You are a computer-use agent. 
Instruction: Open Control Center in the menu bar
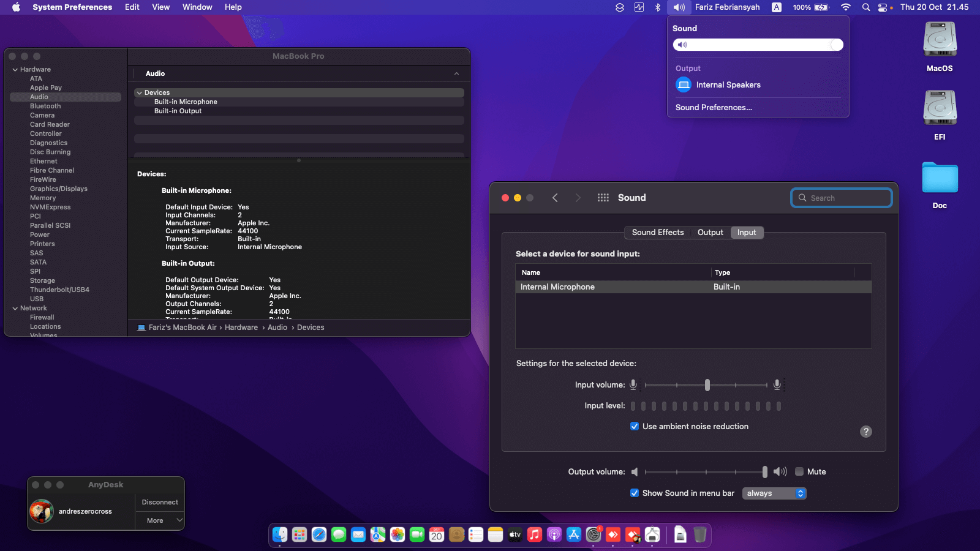pyautogui.click(x=883, y=7)
